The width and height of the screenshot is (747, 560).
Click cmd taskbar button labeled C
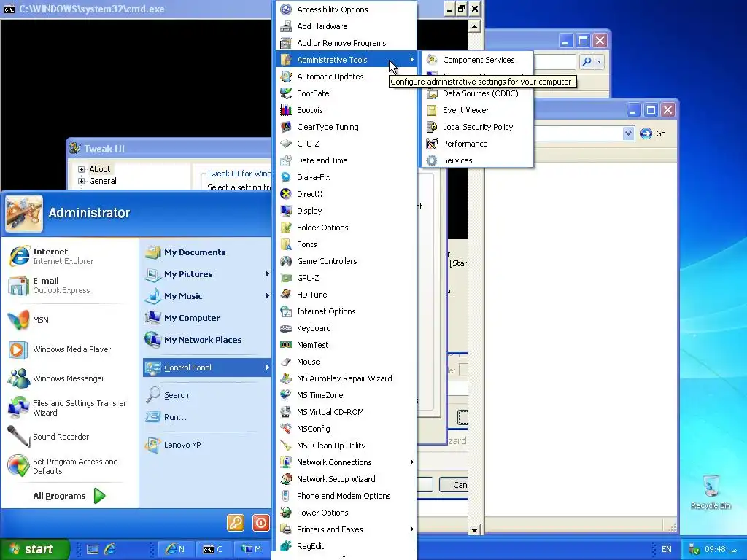pos(213,549)
